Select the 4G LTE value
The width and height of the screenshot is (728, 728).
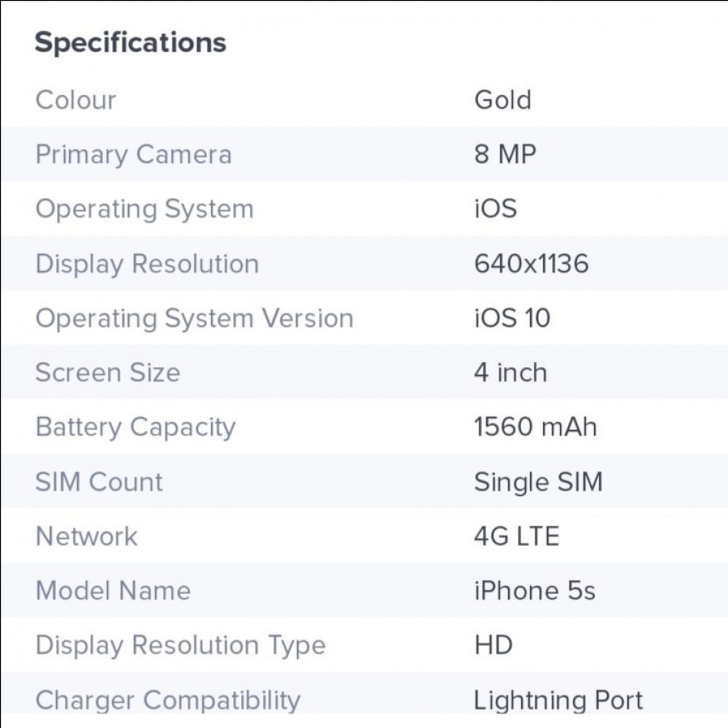[516, 537]
